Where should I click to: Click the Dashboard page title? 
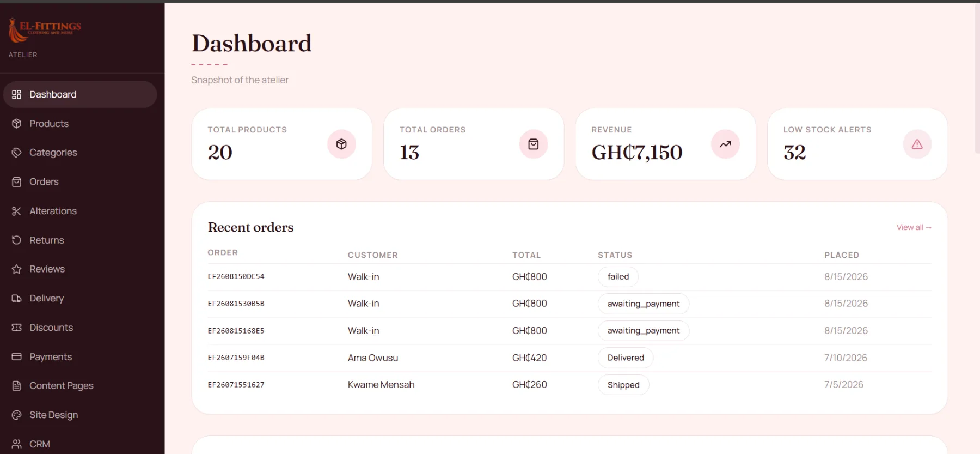[252, 44]
